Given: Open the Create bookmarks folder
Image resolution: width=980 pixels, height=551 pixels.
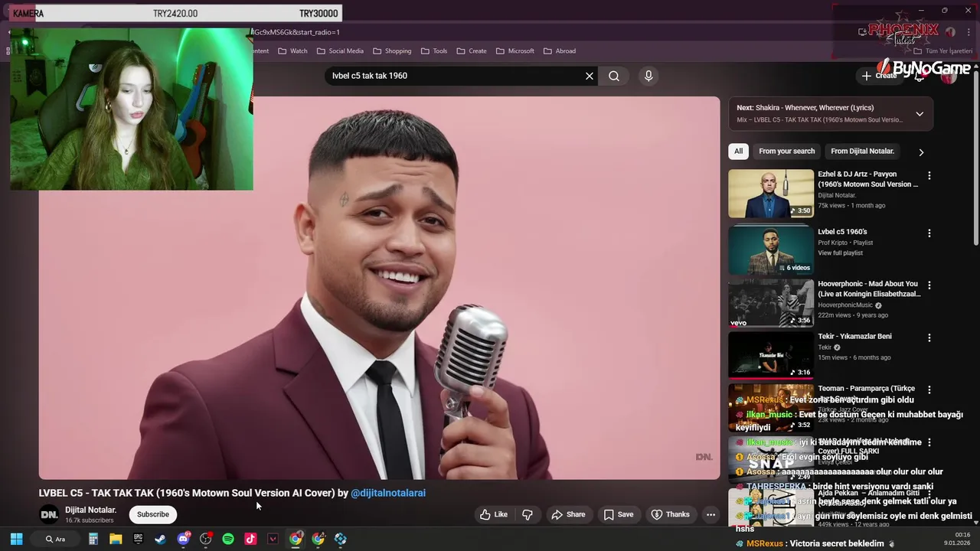Looking at the screenshot, I should click(472, 51).
